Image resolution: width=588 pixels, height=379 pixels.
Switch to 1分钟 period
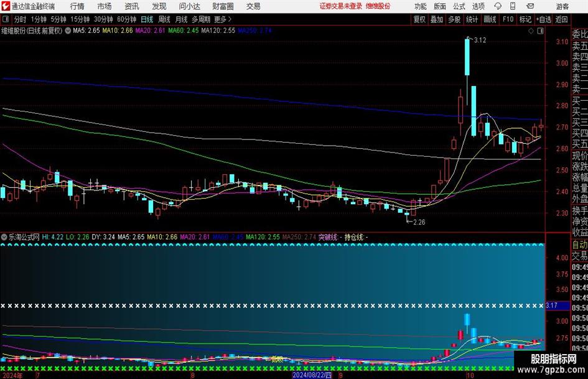point(38,19)
